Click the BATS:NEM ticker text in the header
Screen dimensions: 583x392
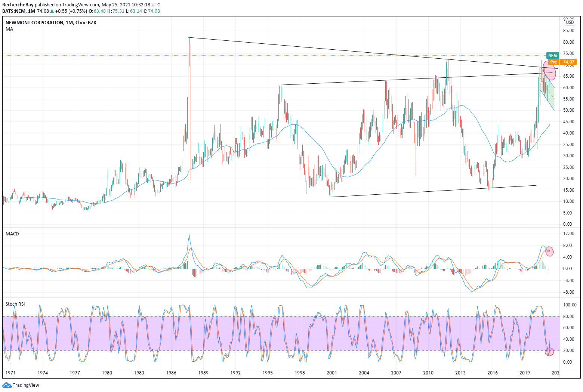tap(13, 11)
